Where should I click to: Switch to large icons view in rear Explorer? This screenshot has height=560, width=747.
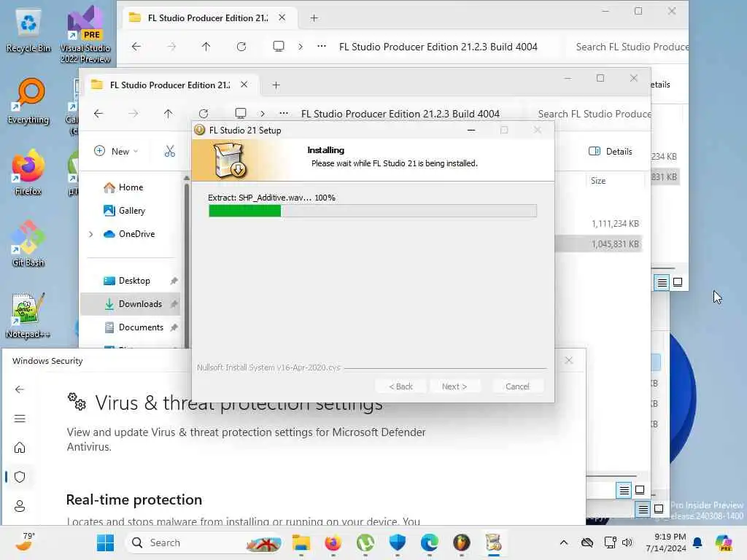coord(678,282)
